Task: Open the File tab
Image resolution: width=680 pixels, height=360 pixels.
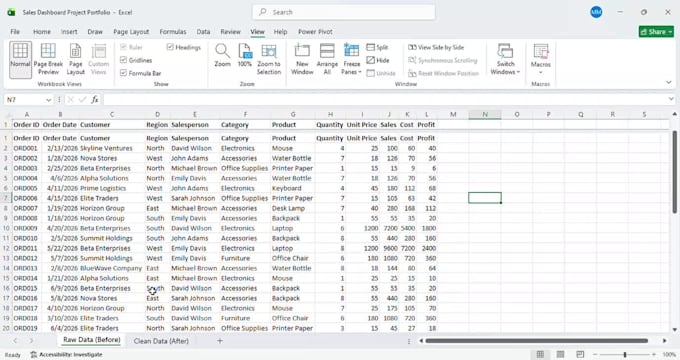Action: [x=15, y=32]
